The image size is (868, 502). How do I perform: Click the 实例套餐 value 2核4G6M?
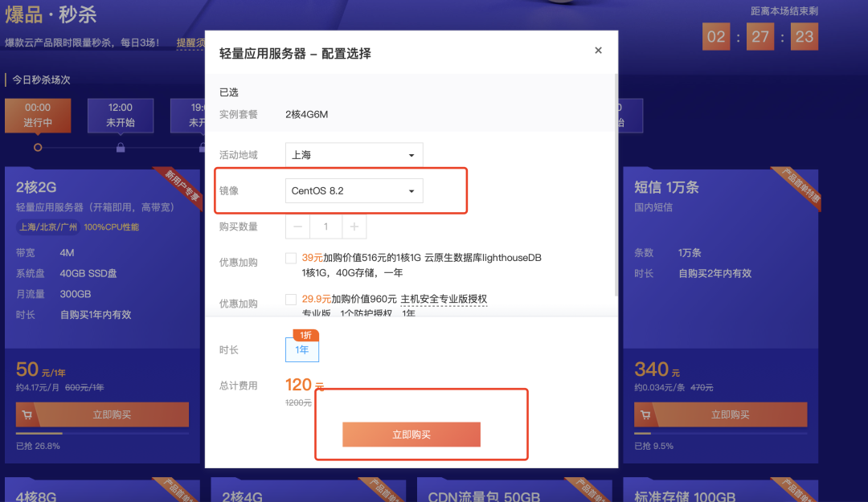click(307, 115)
